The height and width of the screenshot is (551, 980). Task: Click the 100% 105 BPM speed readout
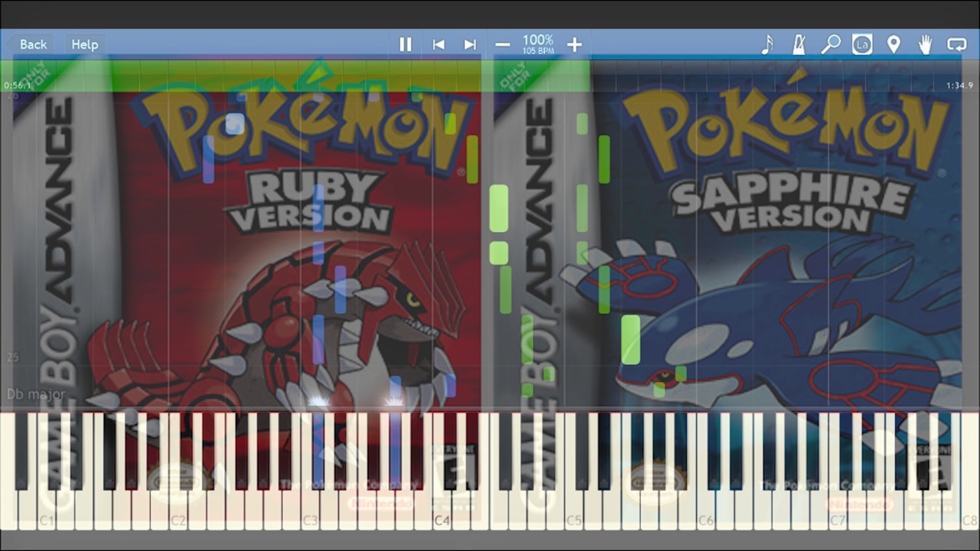tap(538, 44)
